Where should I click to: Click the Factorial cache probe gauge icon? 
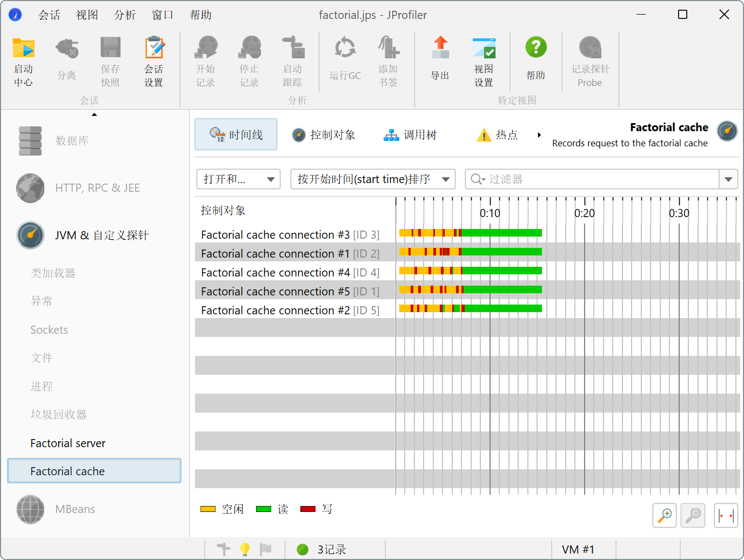[727, 131]
